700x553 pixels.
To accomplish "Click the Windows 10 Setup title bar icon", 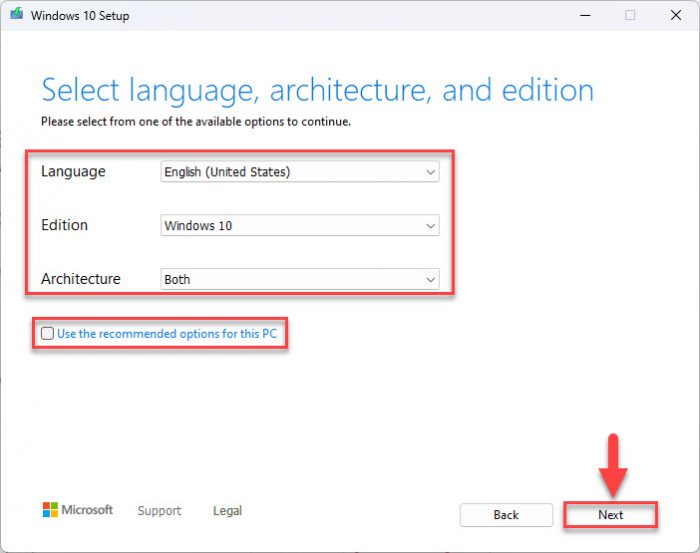I will [17, 14].
